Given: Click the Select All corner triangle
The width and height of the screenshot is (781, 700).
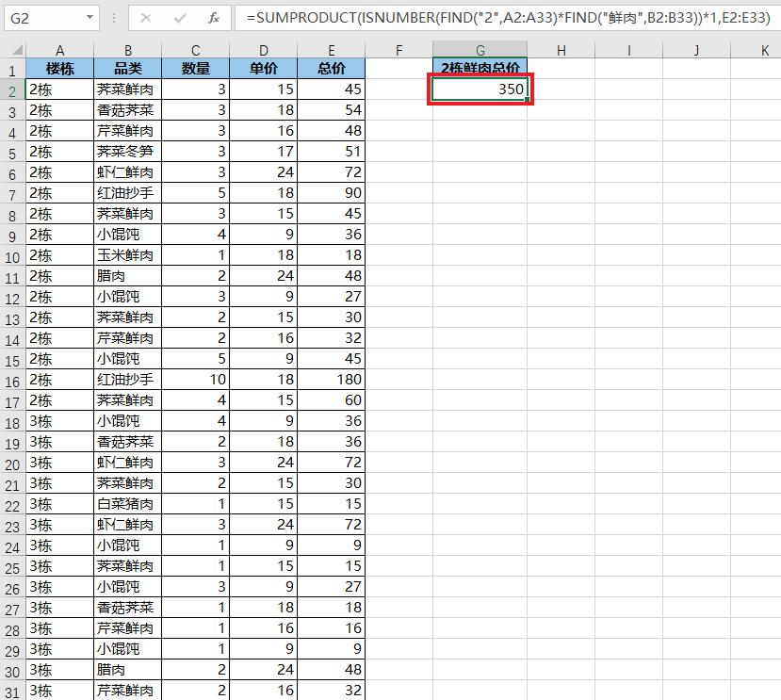Looking at the screenshot, I should pos(16,50).
